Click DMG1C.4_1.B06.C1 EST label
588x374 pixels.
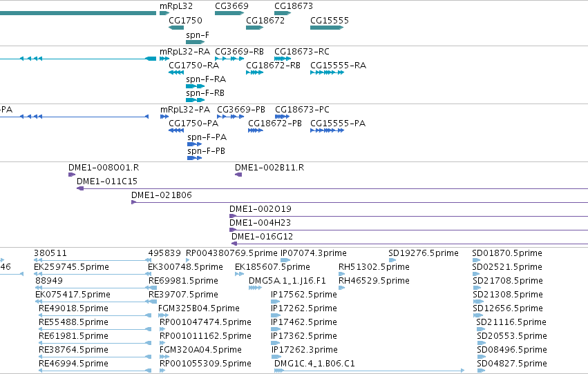tap(314, 364)
